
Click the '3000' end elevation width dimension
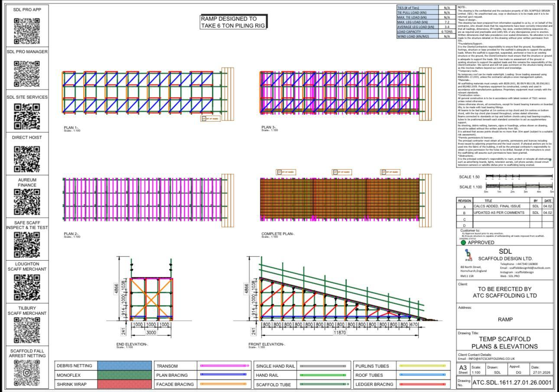pyautogui.click(x=151, y=333)
